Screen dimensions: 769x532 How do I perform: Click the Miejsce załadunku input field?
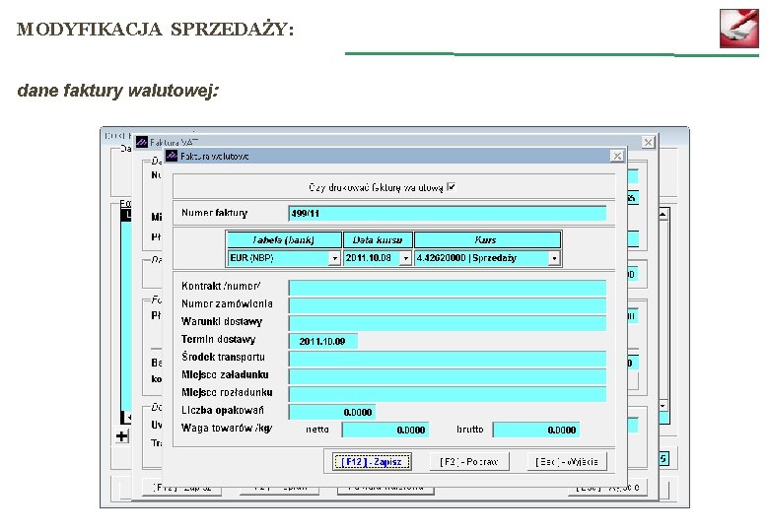tap(448, 376)
